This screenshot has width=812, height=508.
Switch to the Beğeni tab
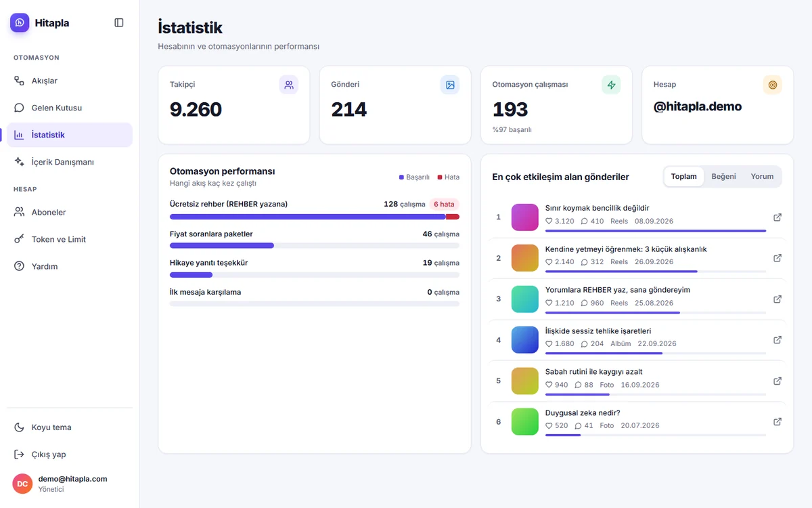click(x=723, y=177)
